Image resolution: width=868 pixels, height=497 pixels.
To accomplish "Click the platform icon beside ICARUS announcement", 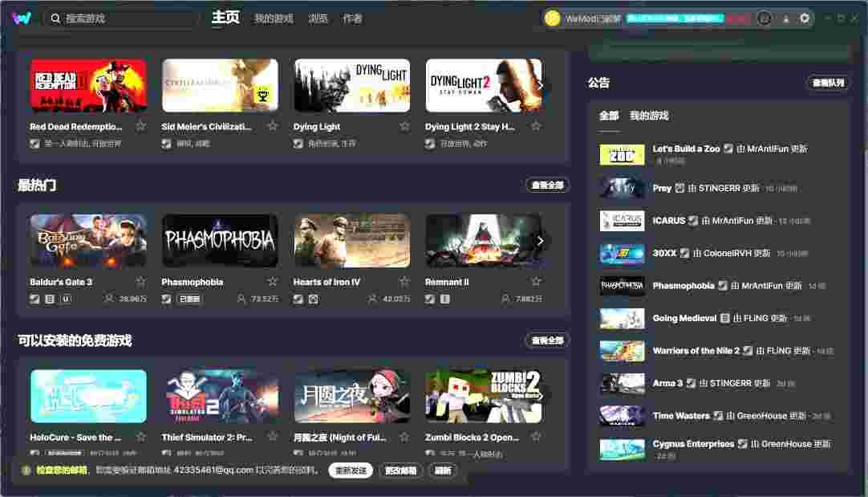I will tap(693, 221).
